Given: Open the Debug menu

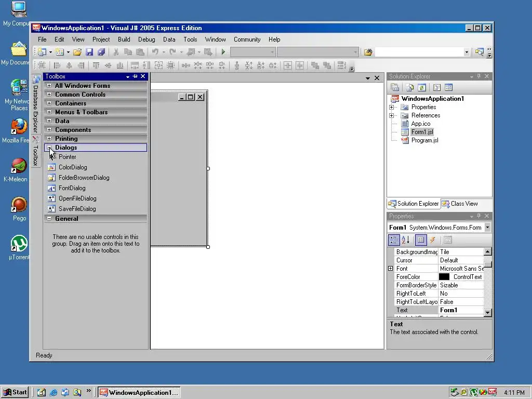Looking at the screenshot, I should (x=147, y=39).
